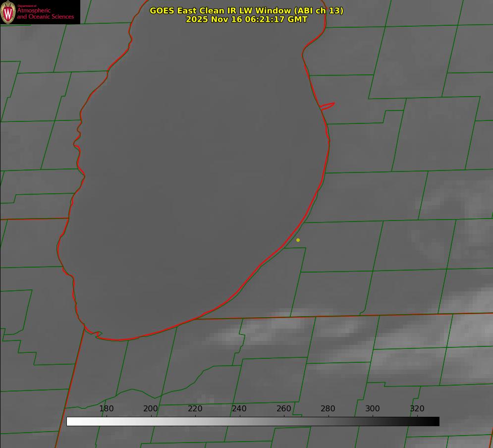The width and height of the screenshot is (493, 448).
Task: Click the UW crest logo
Action: [x=8, y=12]
